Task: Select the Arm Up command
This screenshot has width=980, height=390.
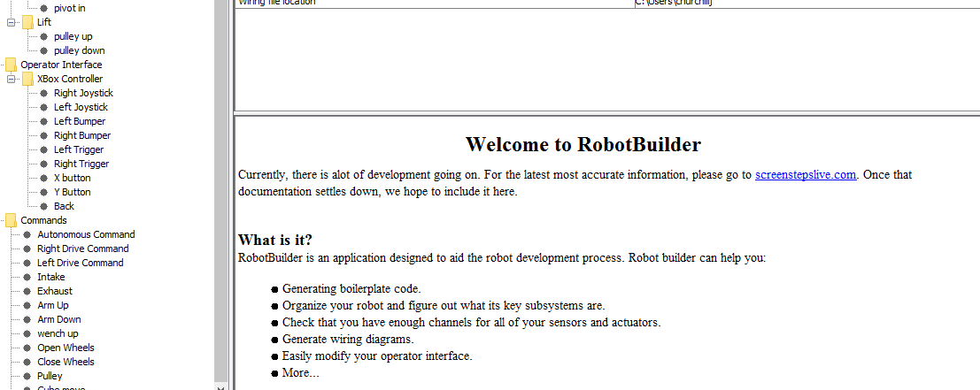Action: (53, 305)
